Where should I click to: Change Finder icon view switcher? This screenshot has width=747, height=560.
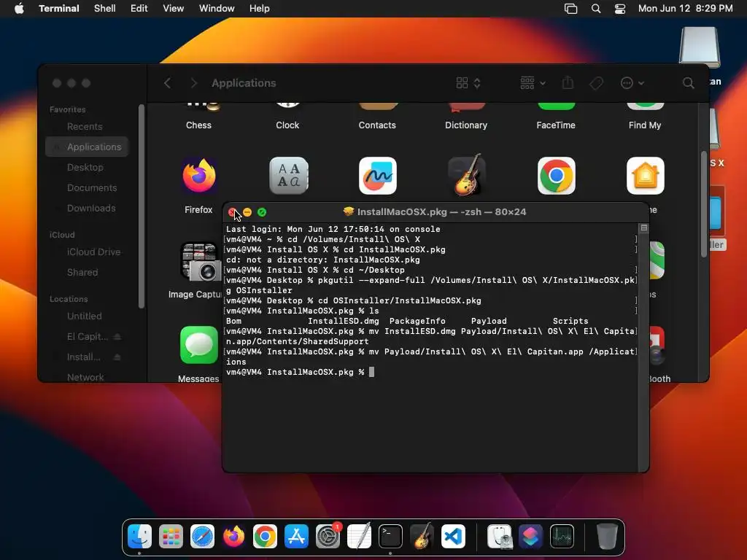[468, 83]
